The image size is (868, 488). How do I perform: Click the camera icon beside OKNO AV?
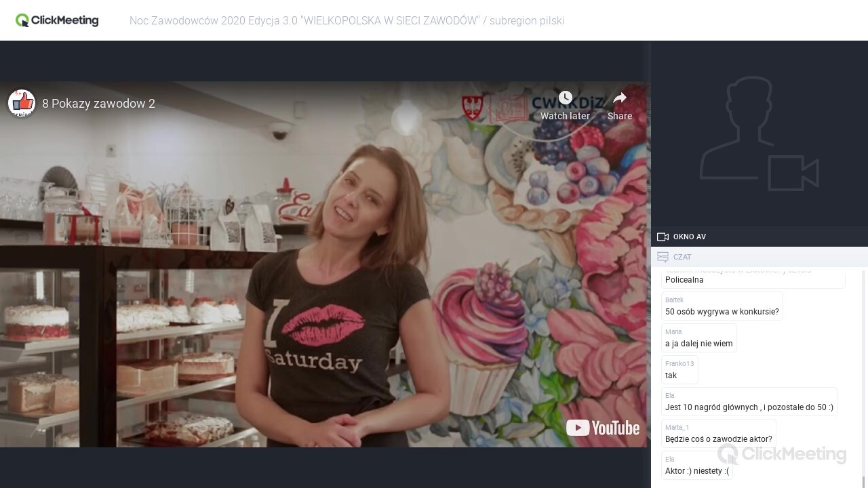663,237
